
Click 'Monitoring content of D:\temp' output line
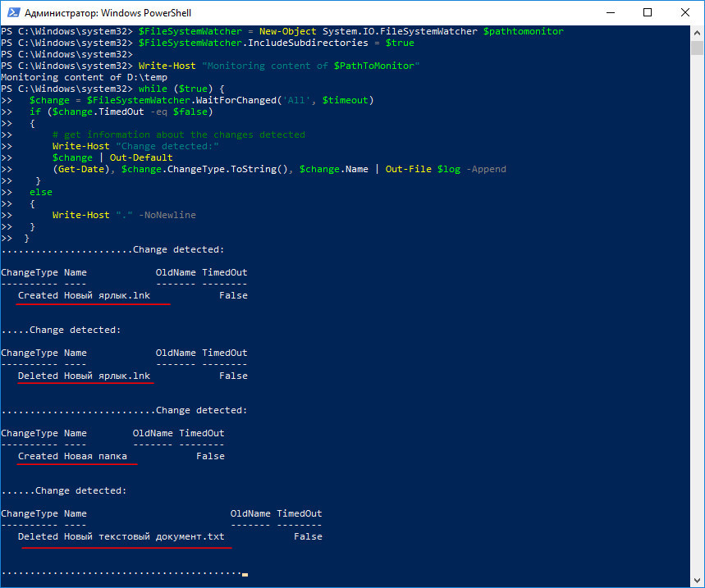[x=84, y=77]
